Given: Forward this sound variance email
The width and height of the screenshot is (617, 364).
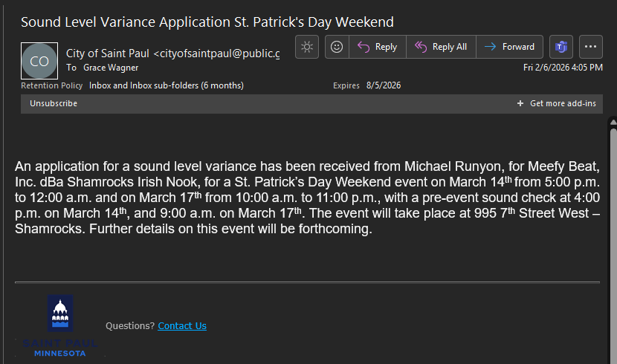Looking at the screenshot, I should click(509, 47).
